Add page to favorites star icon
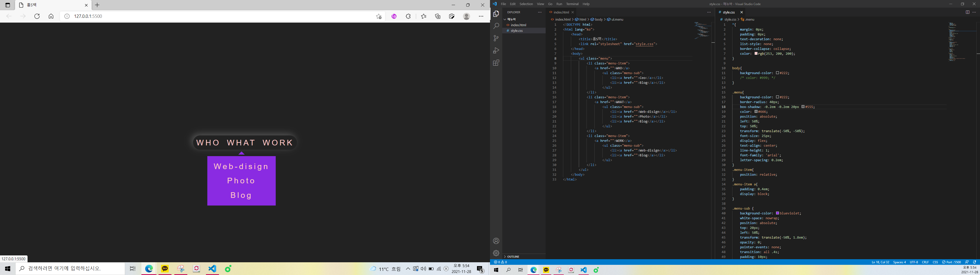This screenshot has width=980, height=275. coord(378,16)
